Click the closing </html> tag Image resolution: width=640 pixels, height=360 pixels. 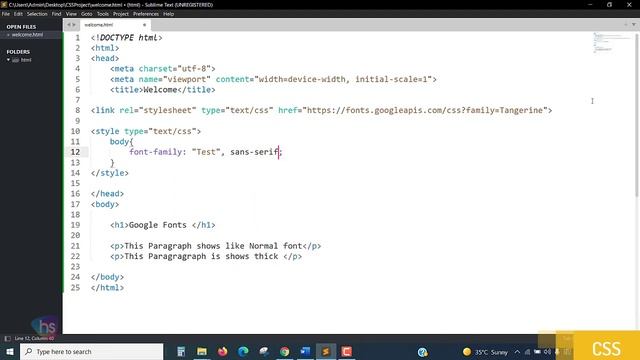(x=107, y=287)
